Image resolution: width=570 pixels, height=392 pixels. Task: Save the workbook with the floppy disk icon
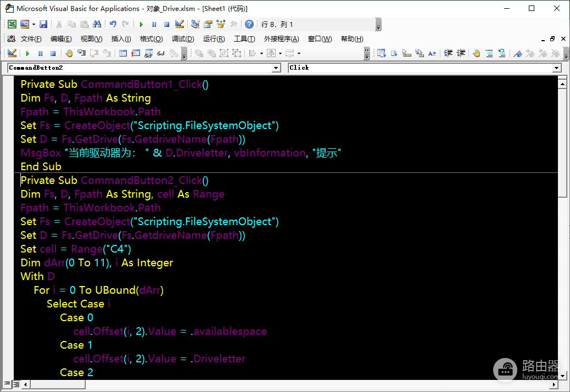pos(43,24)
